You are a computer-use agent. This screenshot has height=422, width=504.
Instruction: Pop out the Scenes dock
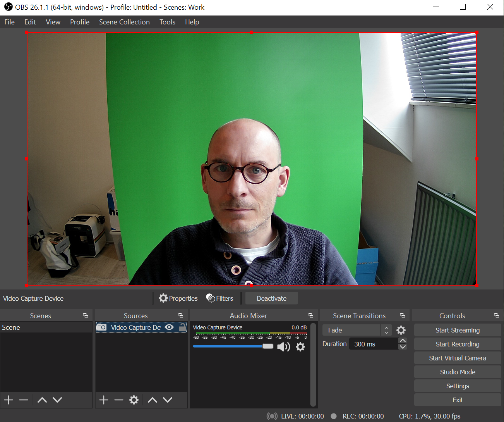[x=86, y=315]
